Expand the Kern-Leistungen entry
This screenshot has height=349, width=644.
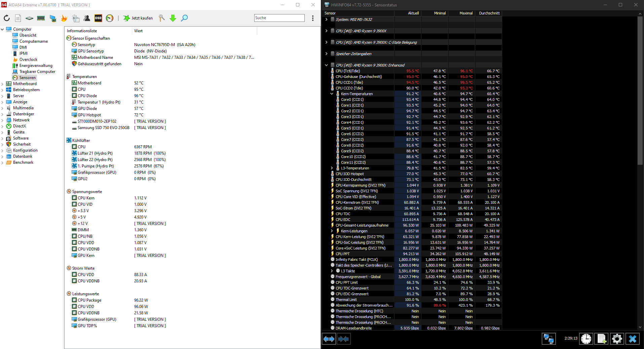click(x=332, y=231)
